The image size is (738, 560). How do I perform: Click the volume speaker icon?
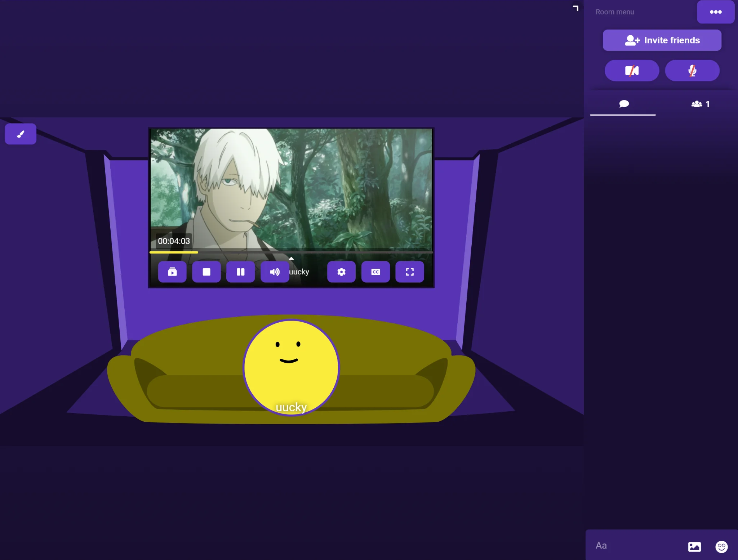pos(275,272)
